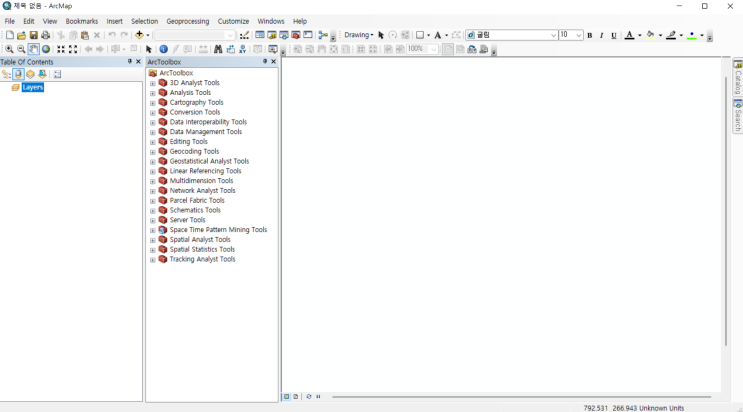Click the Go To XY tool

point(242,49)
